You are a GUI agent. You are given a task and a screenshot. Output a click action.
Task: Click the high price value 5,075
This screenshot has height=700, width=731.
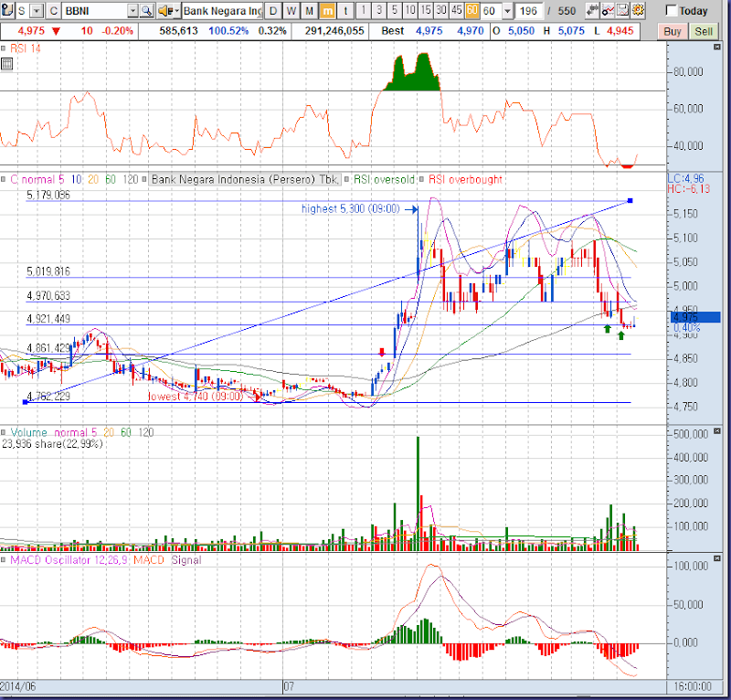click(571, 31)
